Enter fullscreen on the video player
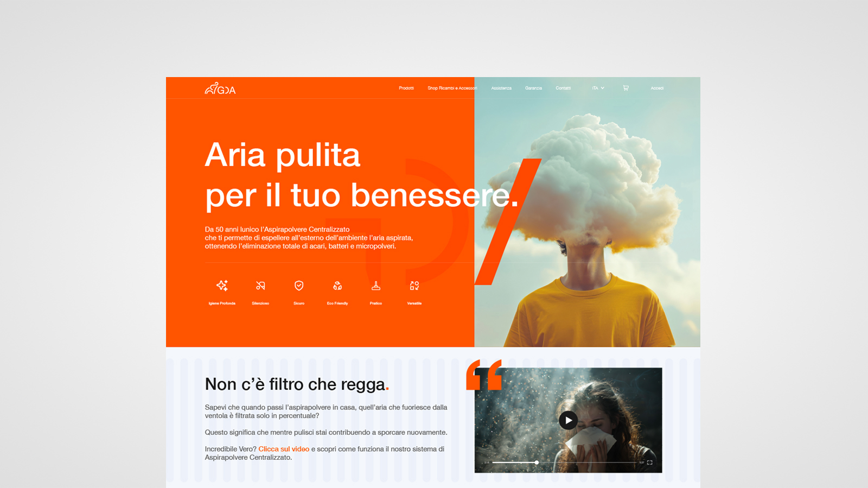This screenshot has width=868, height=488. (x=649, y=462)
